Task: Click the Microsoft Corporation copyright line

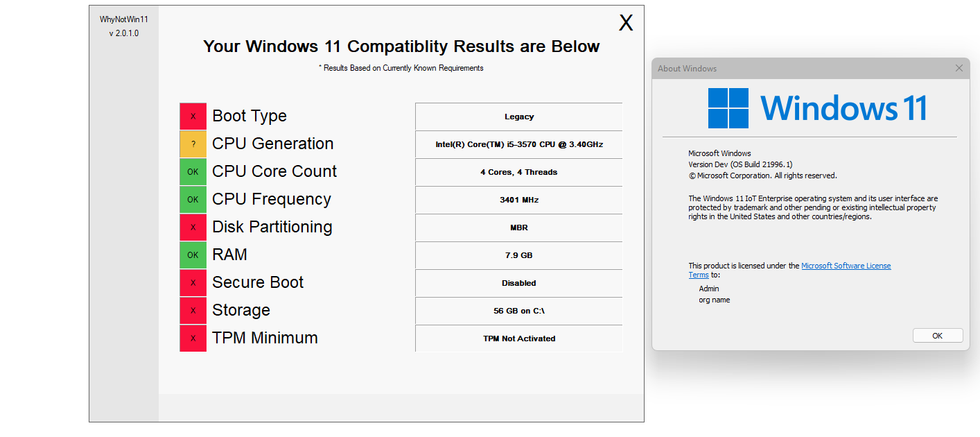Action: pyautogui.click(x=762, y=175)
